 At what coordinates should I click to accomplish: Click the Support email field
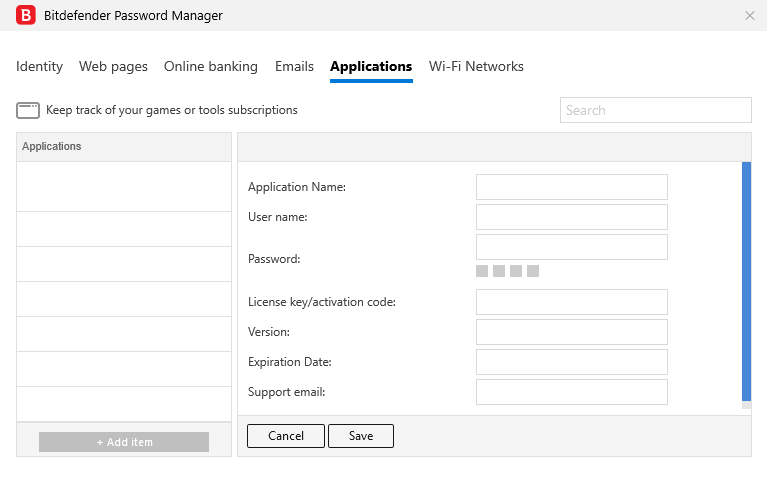pos(571,392)
